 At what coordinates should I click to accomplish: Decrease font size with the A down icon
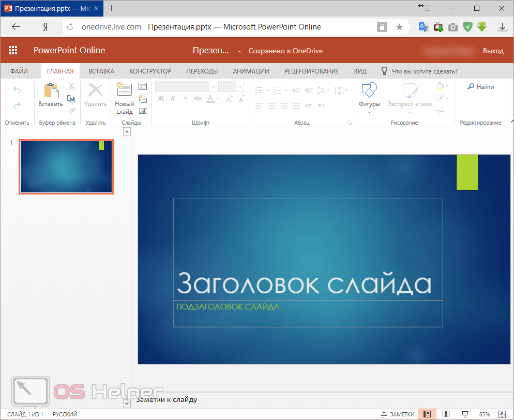[241, 99]
